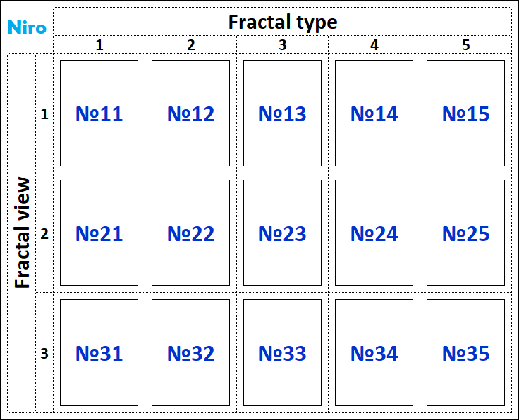
Task: Select the center fractal №23
Action: [x=282, y=233]
